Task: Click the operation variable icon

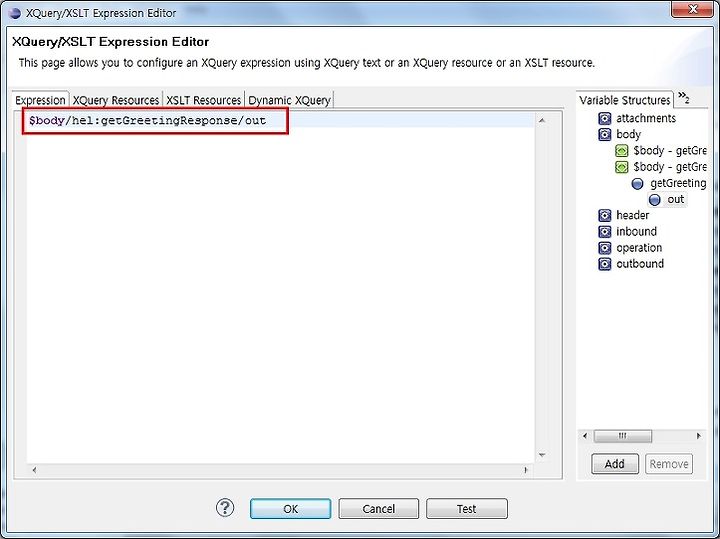Action: coord(605,248)
